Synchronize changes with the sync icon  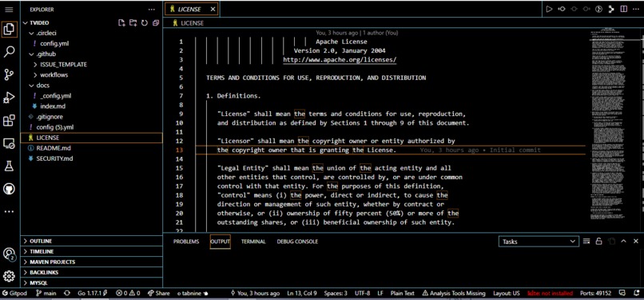(x=67, y=294)
